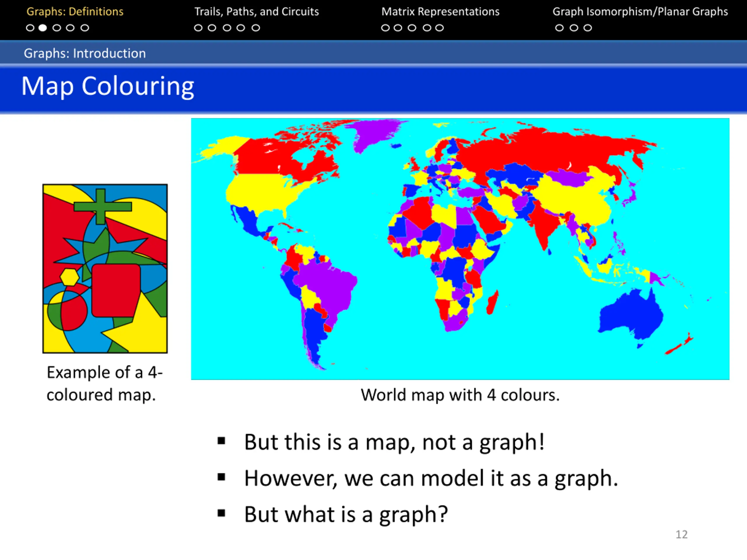Select fourth dot under Trails, Paths, and Circuits
The image size is (747, 560).
pos(241,28)
